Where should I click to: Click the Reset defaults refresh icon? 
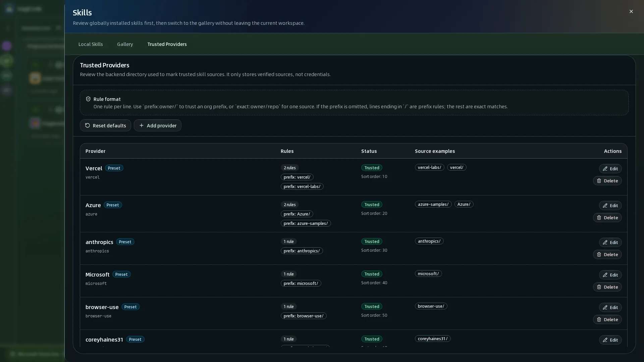(88, 125)
